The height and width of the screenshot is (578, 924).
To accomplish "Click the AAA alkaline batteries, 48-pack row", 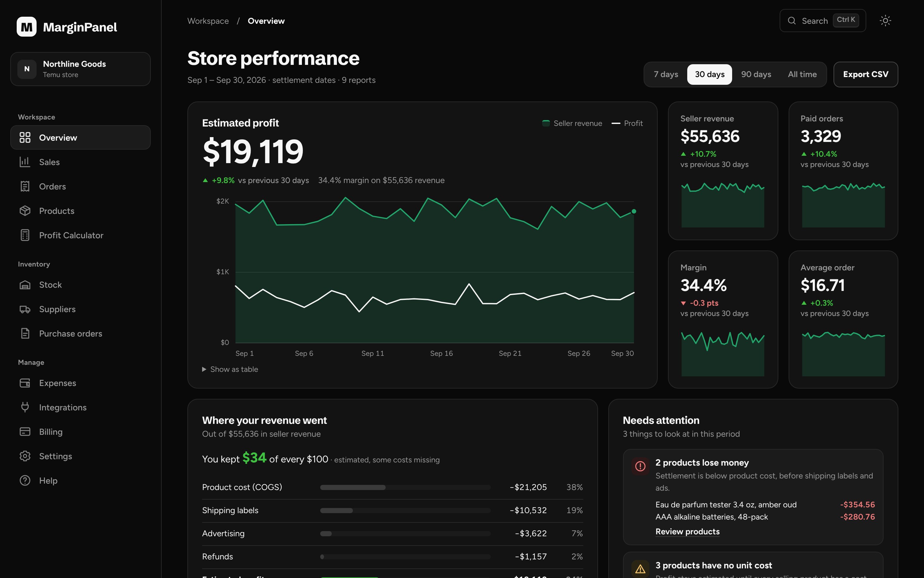I will click(x=765, y=517).
